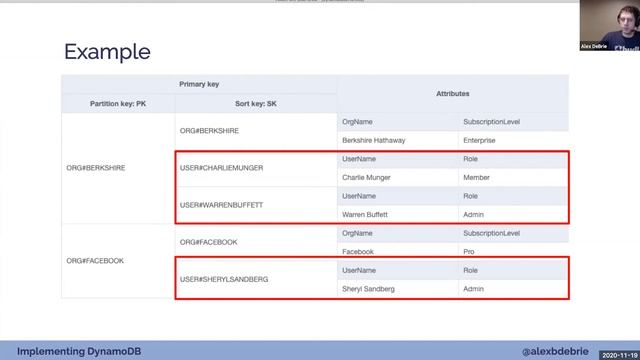The image size is (640, 360).
Task: Click the Alex Debrie webcam thumbnail
Action: [609, 25]
